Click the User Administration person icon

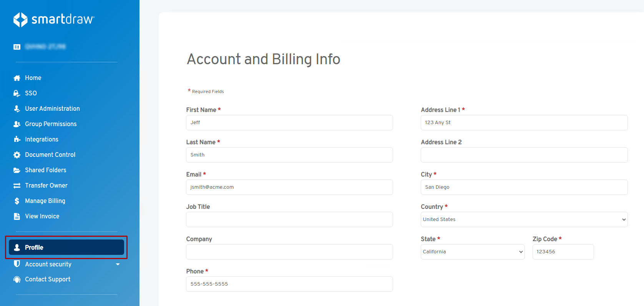pyautogui.click(x=17, y=109)
